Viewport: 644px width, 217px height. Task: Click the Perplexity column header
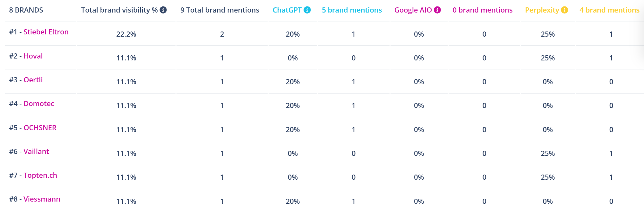542,10
